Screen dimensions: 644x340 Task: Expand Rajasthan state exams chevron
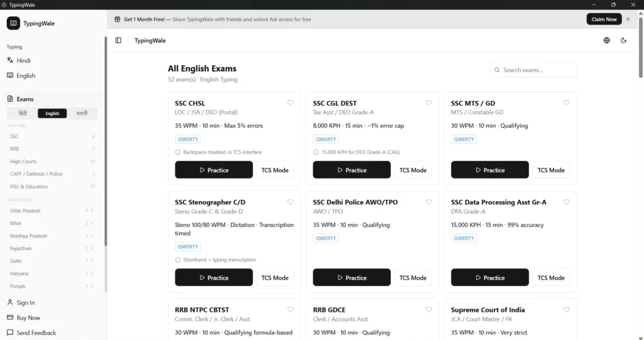point(92,248)
